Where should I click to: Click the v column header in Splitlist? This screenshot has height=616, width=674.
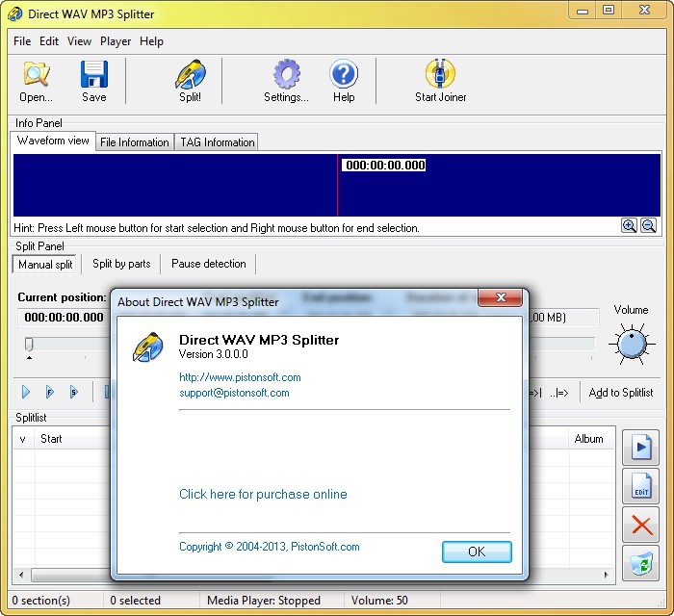pos(23,439)
